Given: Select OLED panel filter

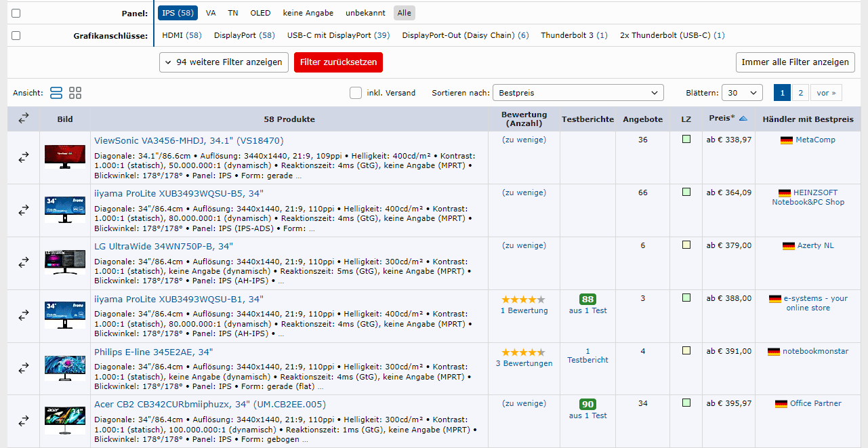Looking at the screenshot, I should [260, 13].
